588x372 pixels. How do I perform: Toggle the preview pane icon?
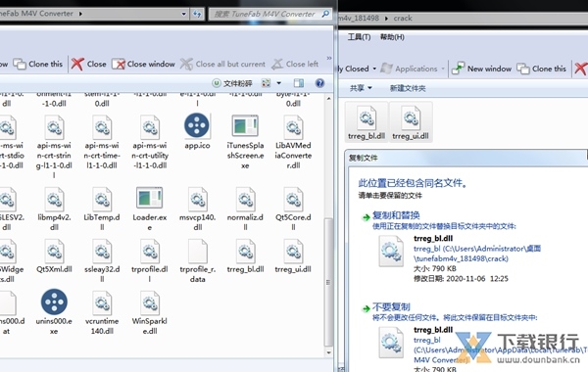tap(299, 83)
